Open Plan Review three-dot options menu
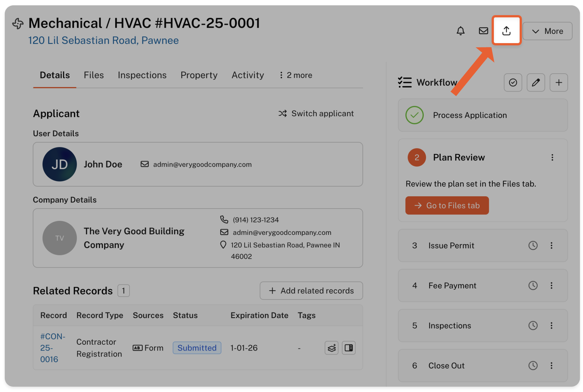Screen dimensions: 583x392 pos(552,157)
